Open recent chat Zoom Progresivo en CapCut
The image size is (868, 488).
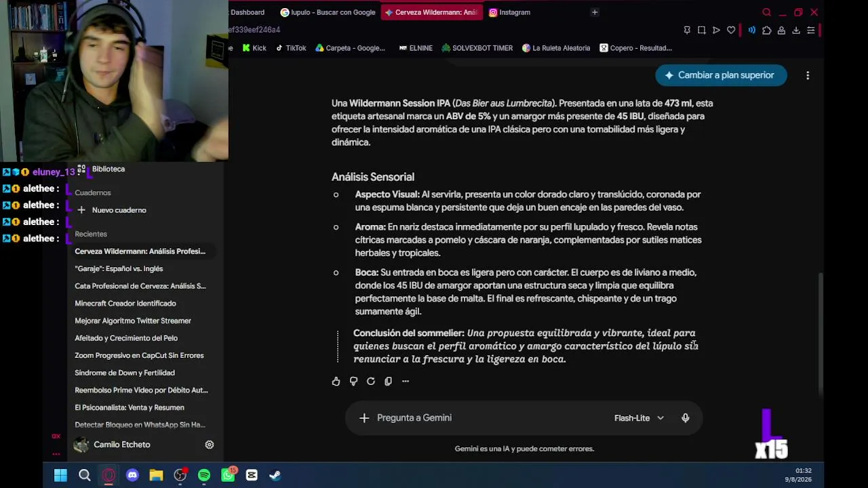point(139,355)
